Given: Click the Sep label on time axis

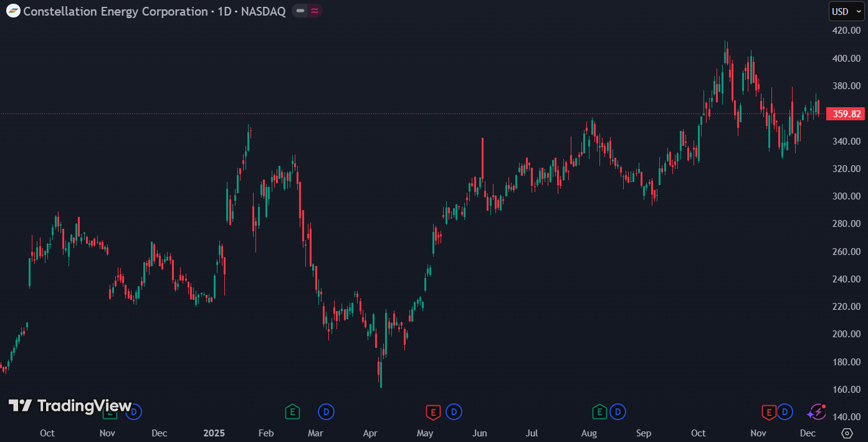Looking at the screenshot, I should tap(644, 433).
